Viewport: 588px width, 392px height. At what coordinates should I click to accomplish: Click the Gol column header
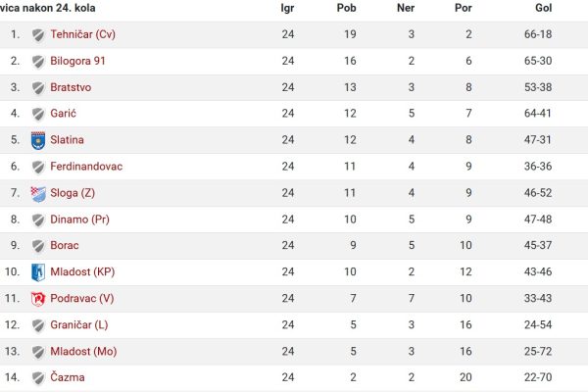(x=543, y=8)
